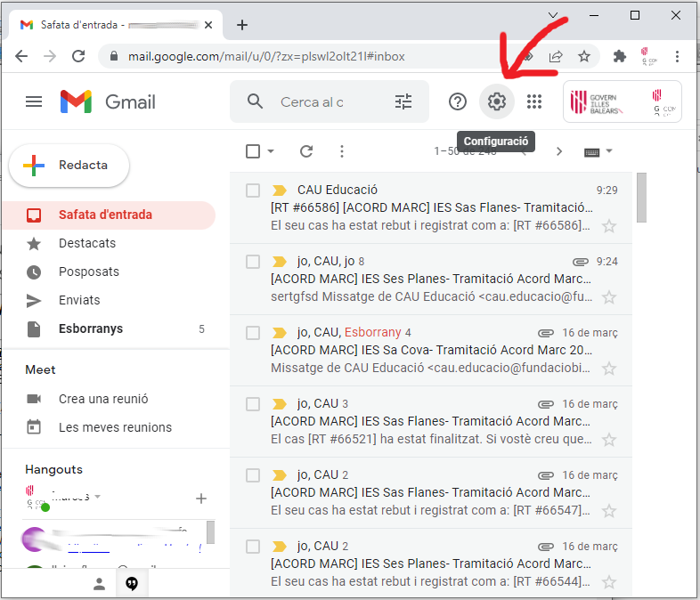Expand the select-all dropdown arrow
Screen dimensions: 700x600
pos(271,151)
